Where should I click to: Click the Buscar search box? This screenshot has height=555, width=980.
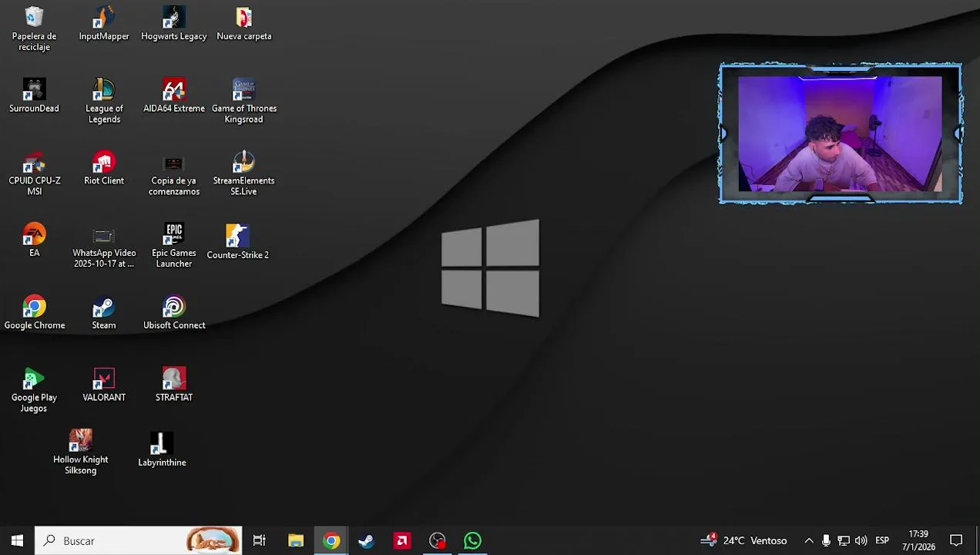tap(139, 540)
